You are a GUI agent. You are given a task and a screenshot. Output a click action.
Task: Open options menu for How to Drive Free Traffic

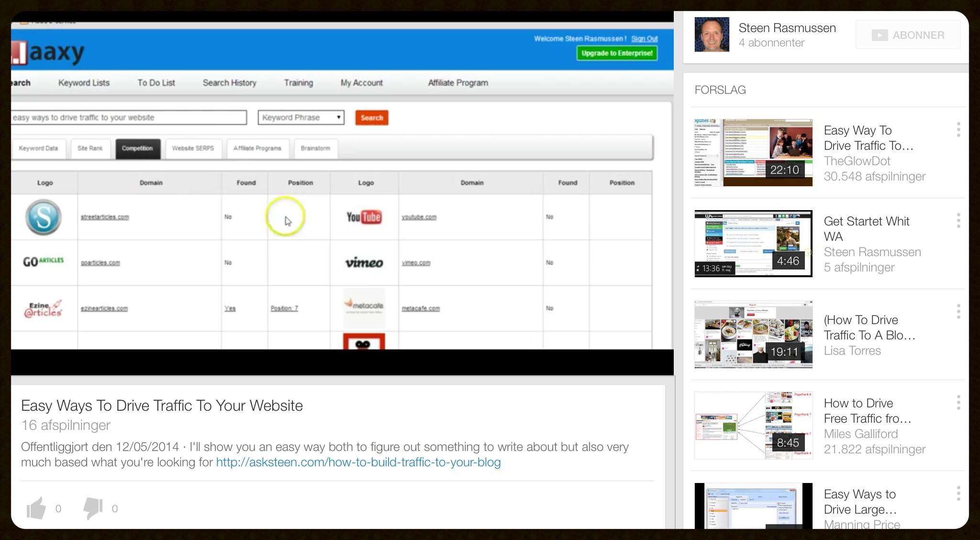click(x=958, y=403)
